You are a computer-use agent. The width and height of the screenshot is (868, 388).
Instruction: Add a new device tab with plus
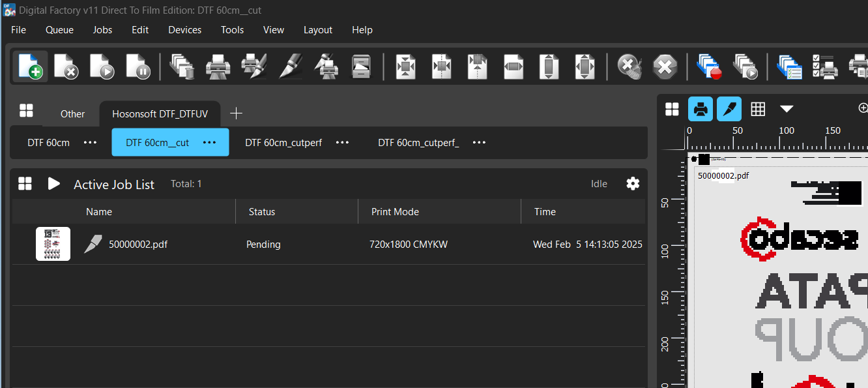(x=236, y=113)
